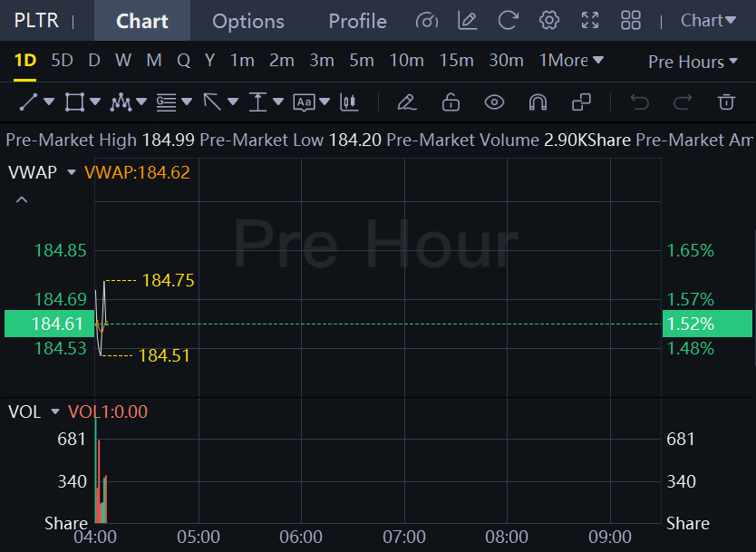
Task: Toggle the lock drawings icon
Action: [x=451, y=102]
